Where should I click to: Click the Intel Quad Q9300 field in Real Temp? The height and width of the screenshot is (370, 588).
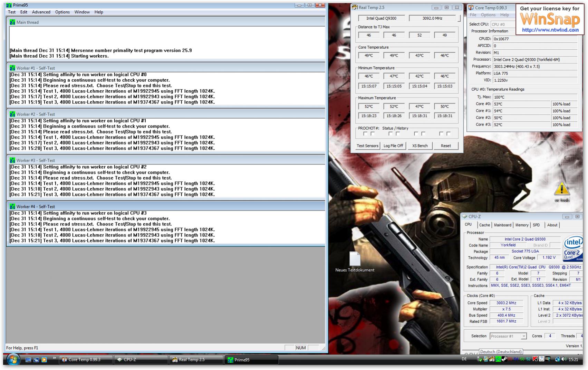click(381, 18)
